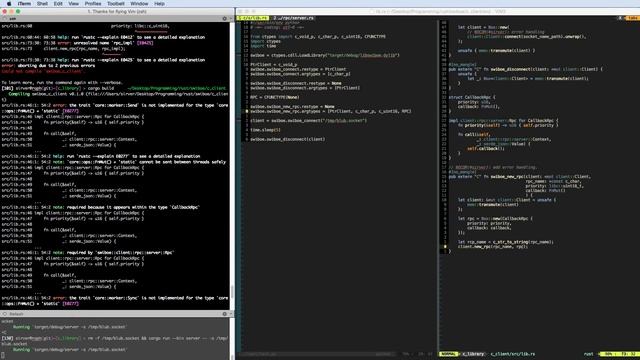The width and height of the screenshot is (640, 360).
Task: Open the Edit menu
Action: (58, 4)
